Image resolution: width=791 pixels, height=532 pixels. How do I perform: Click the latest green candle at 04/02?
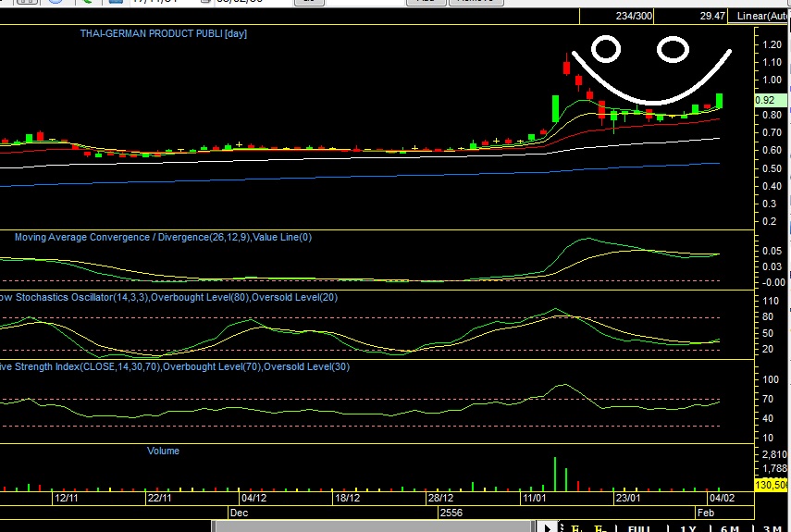[x=719, y=100]
